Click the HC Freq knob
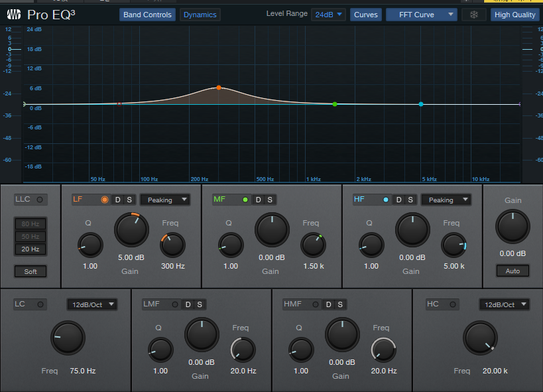543x392 pixels. 480,338
